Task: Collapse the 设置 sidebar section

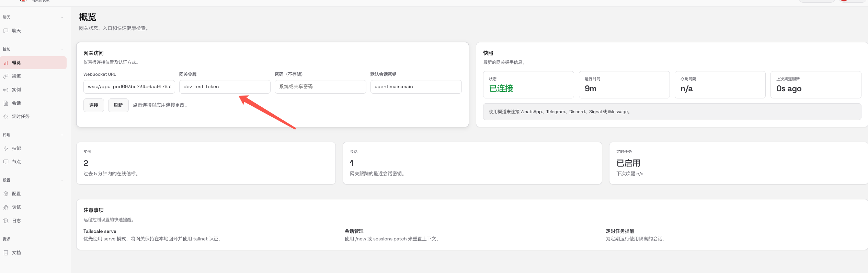Action: tap(62, 180)
